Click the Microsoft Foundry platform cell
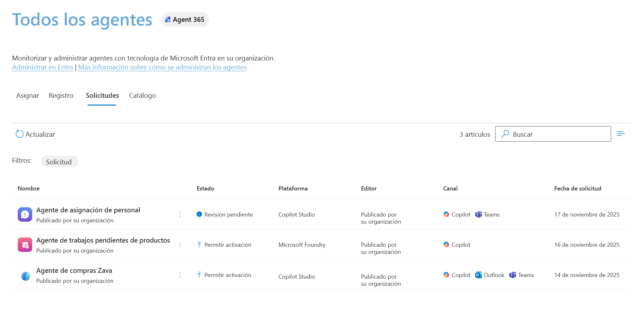The image size is (644, 315). (302, 245)
